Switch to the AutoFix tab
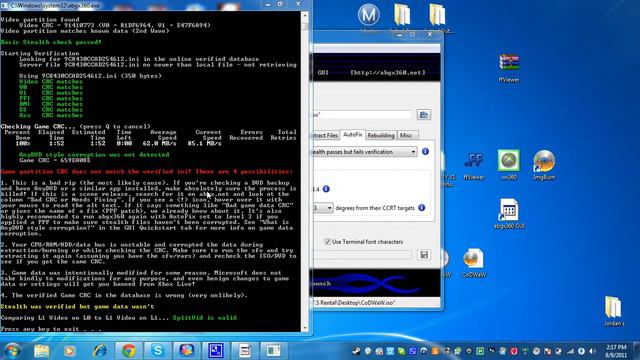The image size is (640, 360). 353,134
